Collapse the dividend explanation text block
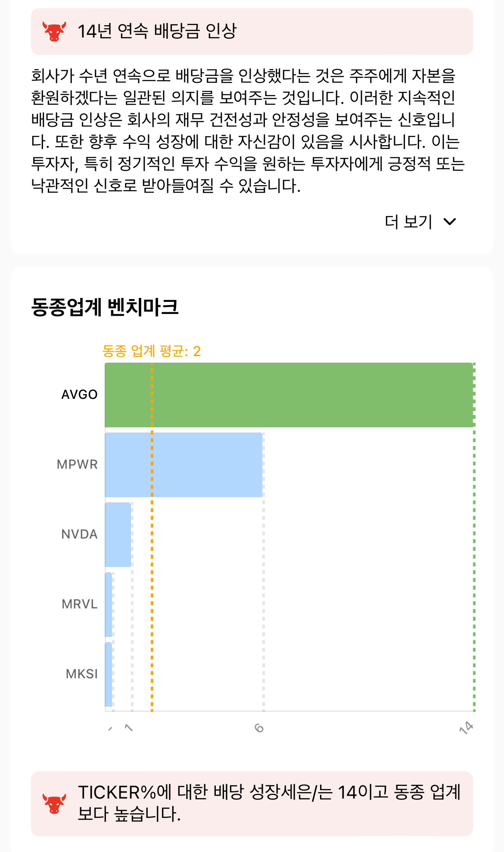 (x=246, y=129)
